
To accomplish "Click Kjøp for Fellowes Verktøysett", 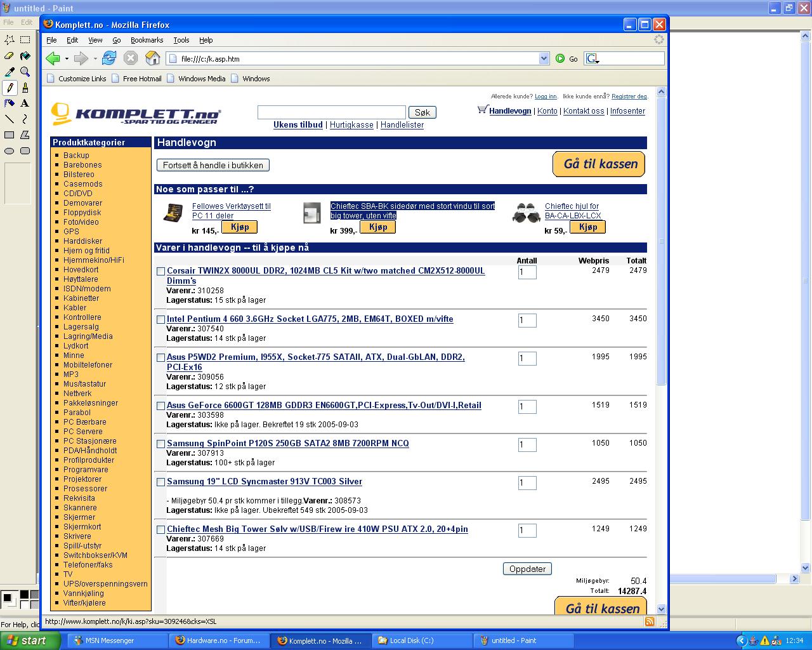I will (239, 227).
